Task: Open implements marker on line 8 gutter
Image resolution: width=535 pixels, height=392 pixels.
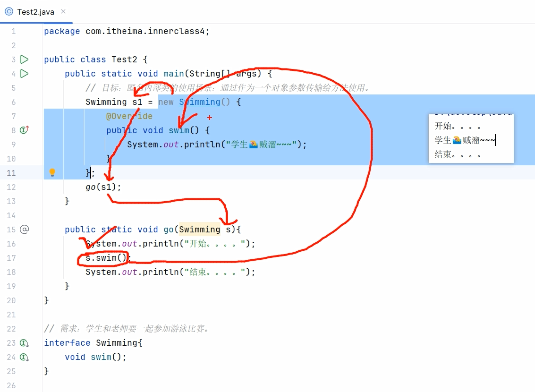Action: point(24,130)
